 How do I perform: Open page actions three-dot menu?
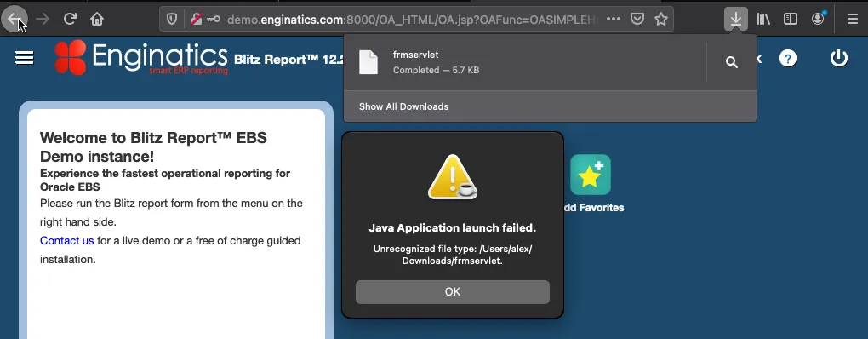click(614, 19)
